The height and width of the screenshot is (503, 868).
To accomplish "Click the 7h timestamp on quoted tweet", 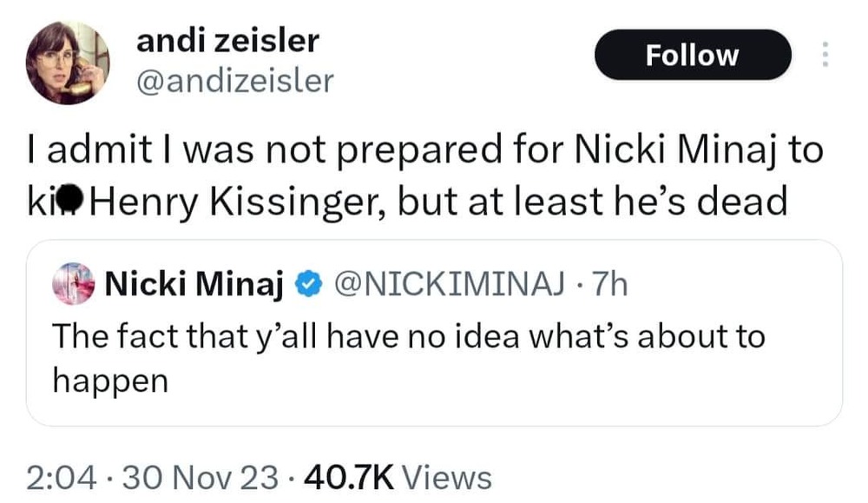I will point(608,285).
